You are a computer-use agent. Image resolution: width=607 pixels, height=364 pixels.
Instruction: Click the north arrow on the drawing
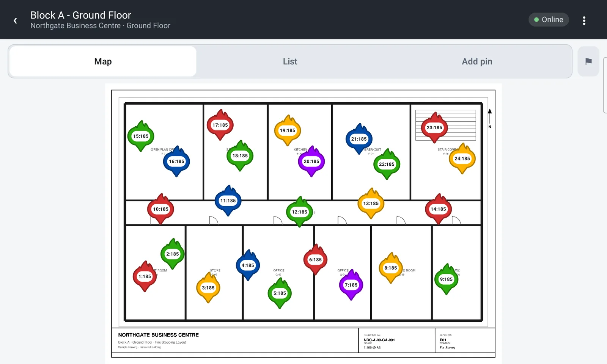(489, 118)
